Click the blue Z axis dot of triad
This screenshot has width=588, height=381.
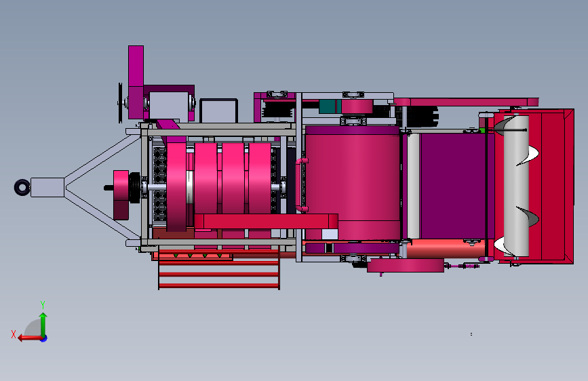tap(44, 338)
